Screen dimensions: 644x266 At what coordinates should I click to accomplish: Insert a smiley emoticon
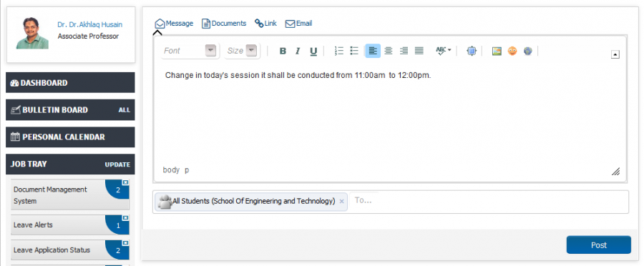[512, 51]
